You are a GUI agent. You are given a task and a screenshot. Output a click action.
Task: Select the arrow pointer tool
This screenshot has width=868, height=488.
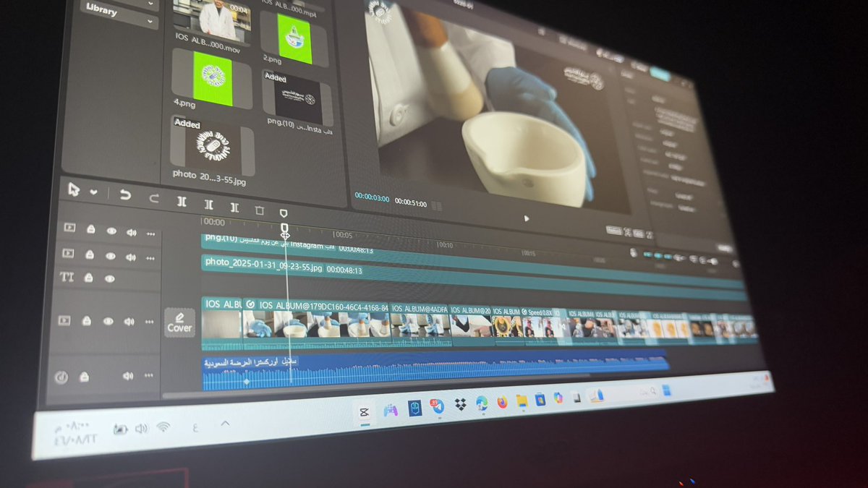point(73,189)
